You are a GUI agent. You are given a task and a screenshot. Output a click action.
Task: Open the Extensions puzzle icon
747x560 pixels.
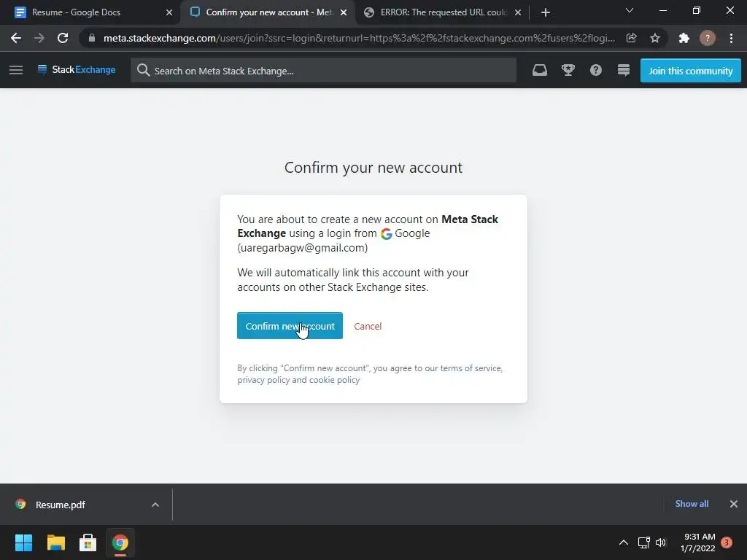(684, 38)
